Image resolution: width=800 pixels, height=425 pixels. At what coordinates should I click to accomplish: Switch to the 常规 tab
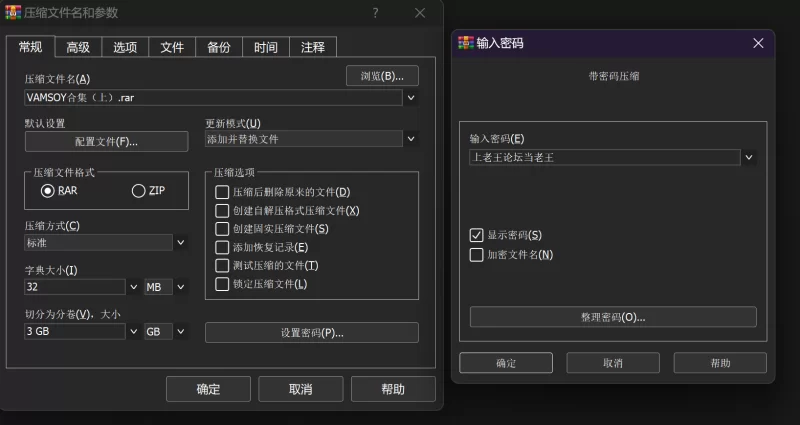[x=30, y=47]
